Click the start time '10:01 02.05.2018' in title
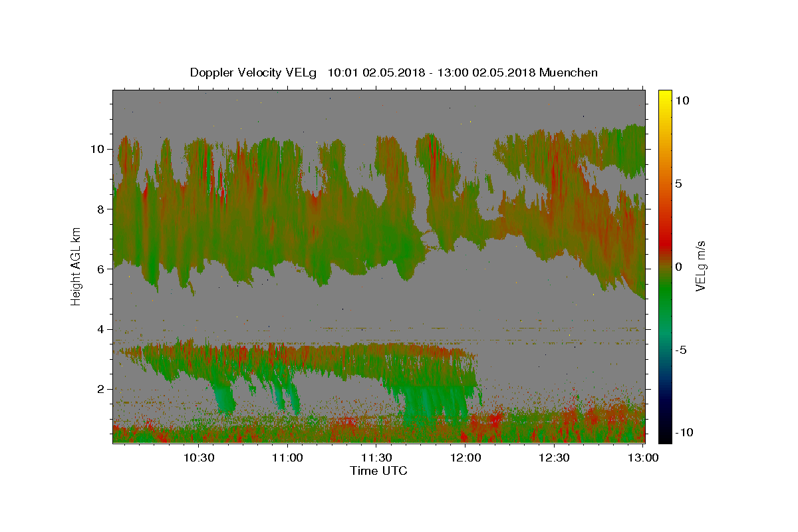The image size is (798, 532). coord(376,72)
